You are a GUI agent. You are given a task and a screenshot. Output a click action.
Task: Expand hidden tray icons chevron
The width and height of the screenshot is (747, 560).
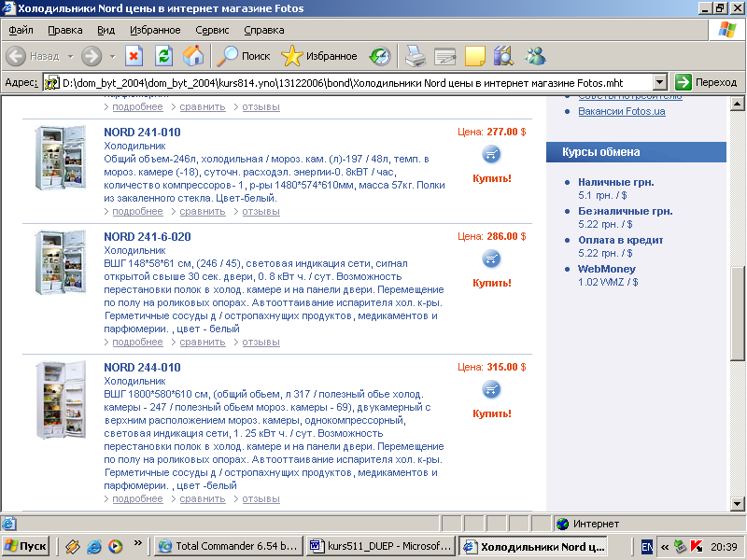(x=664, y=547)
